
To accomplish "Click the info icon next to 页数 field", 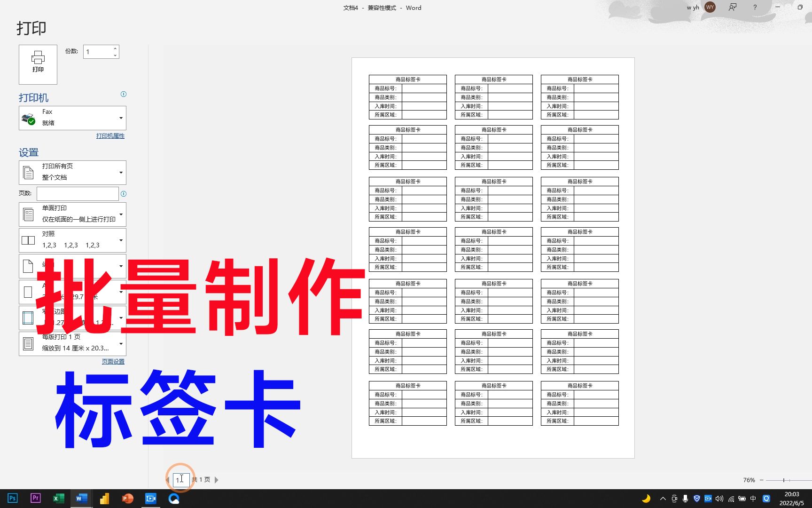I will (123, 193).
